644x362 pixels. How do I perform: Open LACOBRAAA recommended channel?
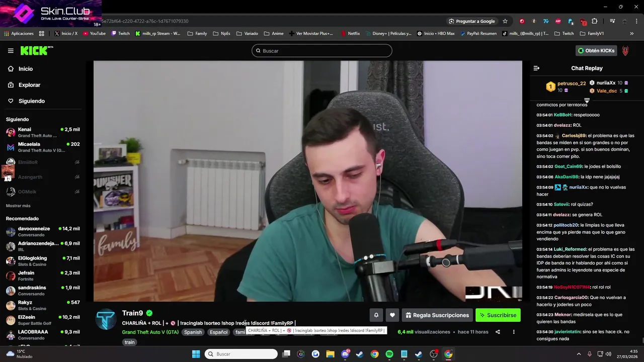tap(43, 335)
